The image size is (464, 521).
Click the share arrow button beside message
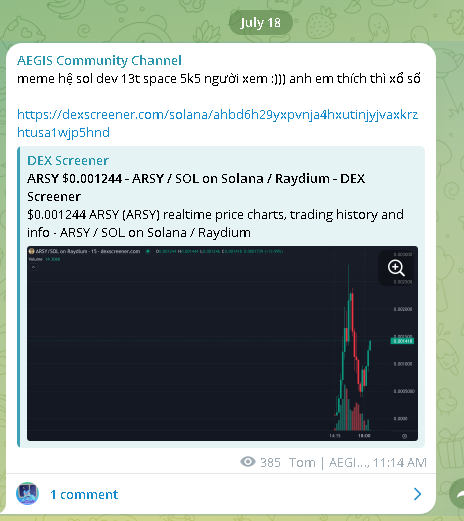(x=457, y=494)
